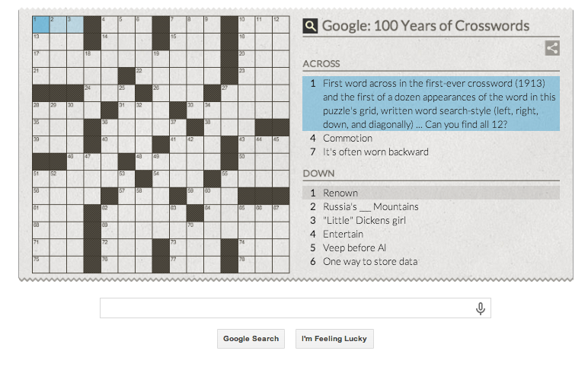The width and height of the screenshot is (588, 367).
Task: Click crossword cell numbered 10
Action: pyautogui.click(x=247, y=24)
